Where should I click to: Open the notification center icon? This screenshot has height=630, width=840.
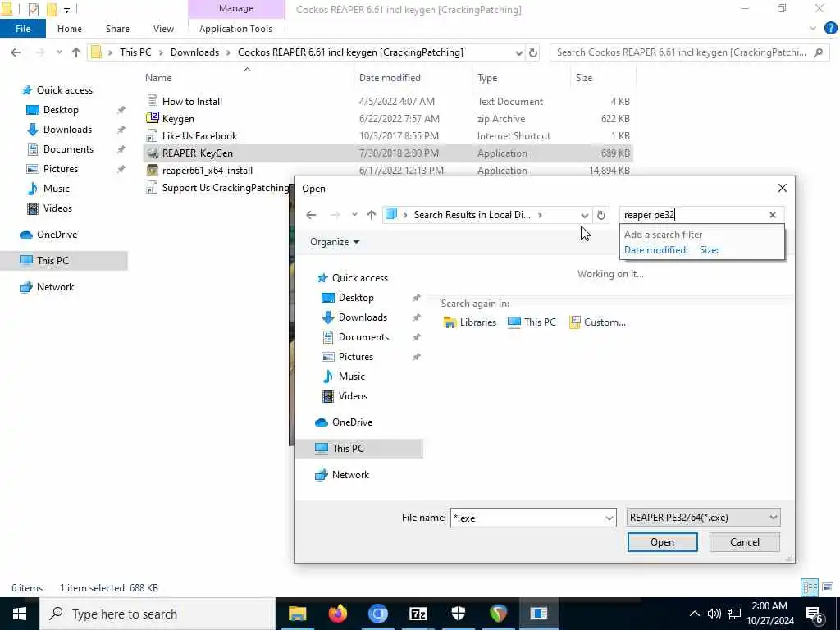[x=815, y=614]
